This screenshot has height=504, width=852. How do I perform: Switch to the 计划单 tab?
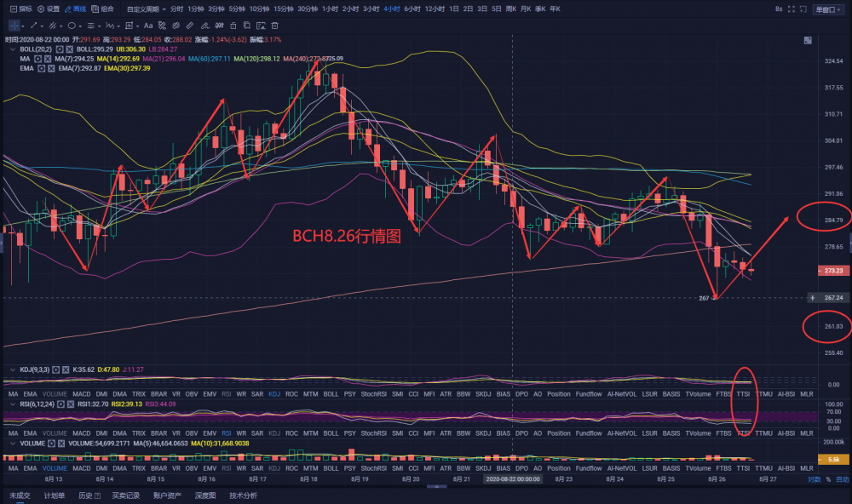55,495
